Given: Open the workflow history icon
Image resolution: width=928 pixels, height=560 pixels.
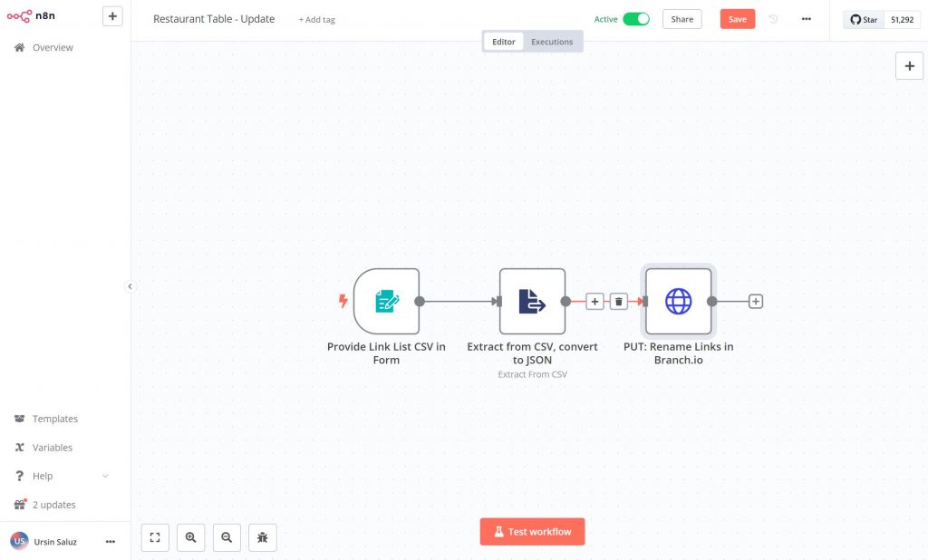Looking at the screenshot, I should pos(773,19).
